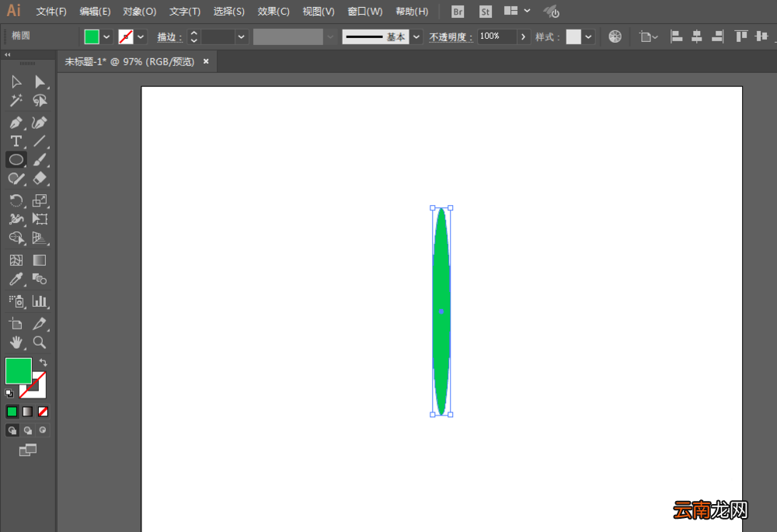Click the green fill swatch in toolbox
The image size is (777, 532).
[19, 371]
